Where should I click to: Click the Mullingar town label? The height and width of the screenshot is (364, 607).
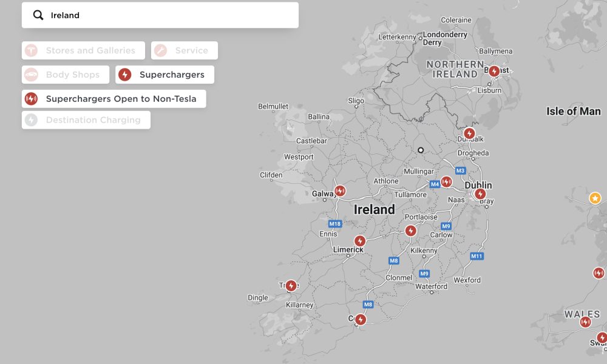pyautogui.click(x=419, y=171)
